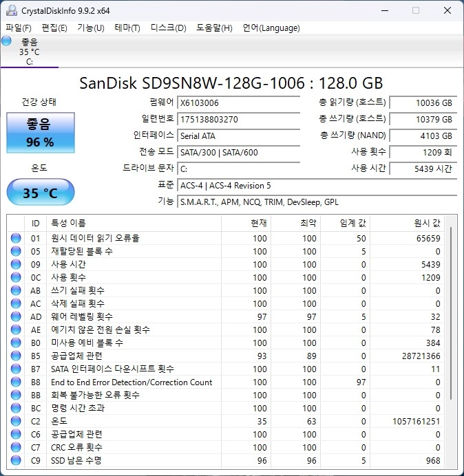Click the features field listing S.M.A.R.T., APM

[317, 202]
